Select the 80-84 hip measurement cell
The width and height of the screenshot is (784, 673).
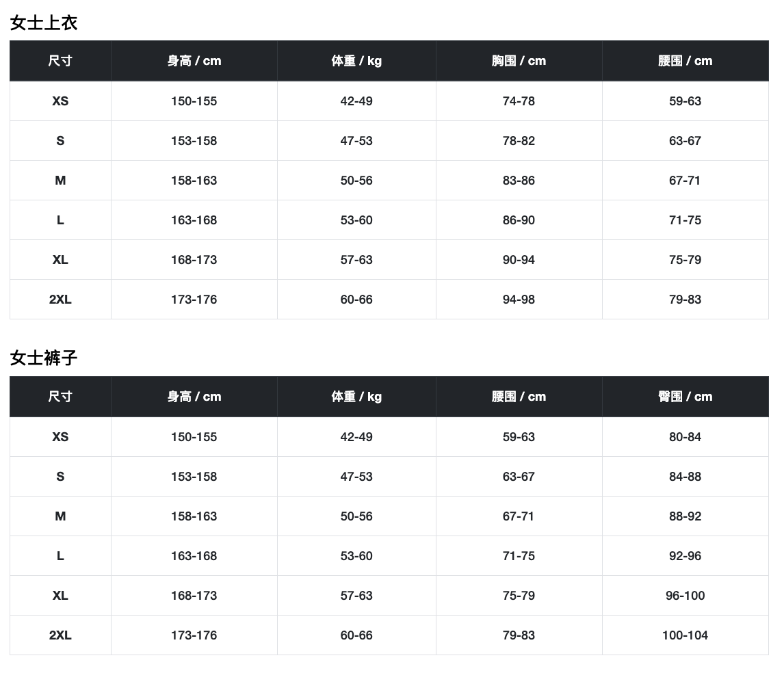pyautogui.click(x=685, y=437)
